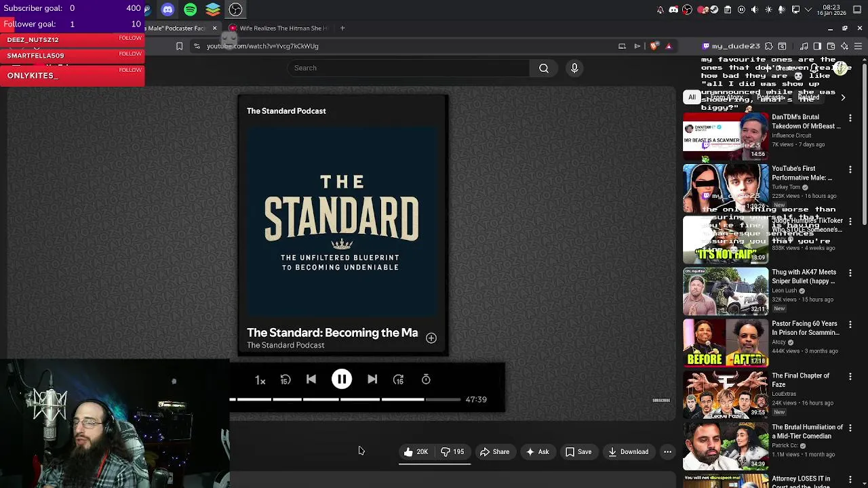Open the Ask AI button
868x488 pixels.
point(537,452)
